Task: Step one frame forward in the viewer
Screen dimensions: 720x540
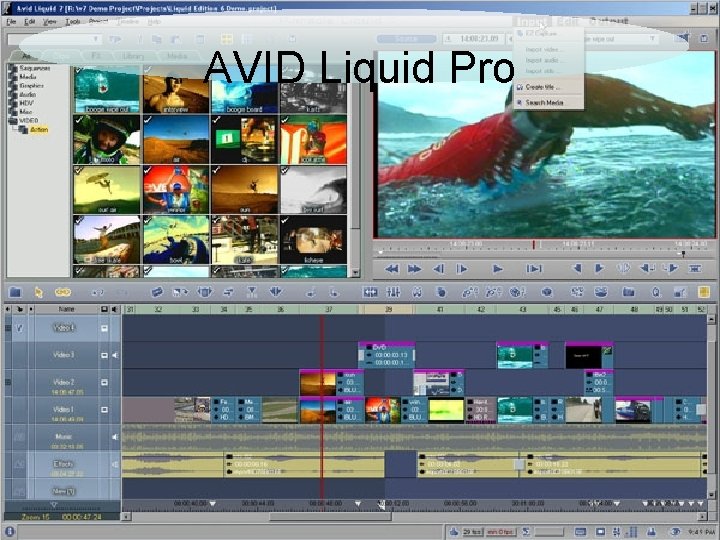Action: pyautogui.click(x=461, y=269)
